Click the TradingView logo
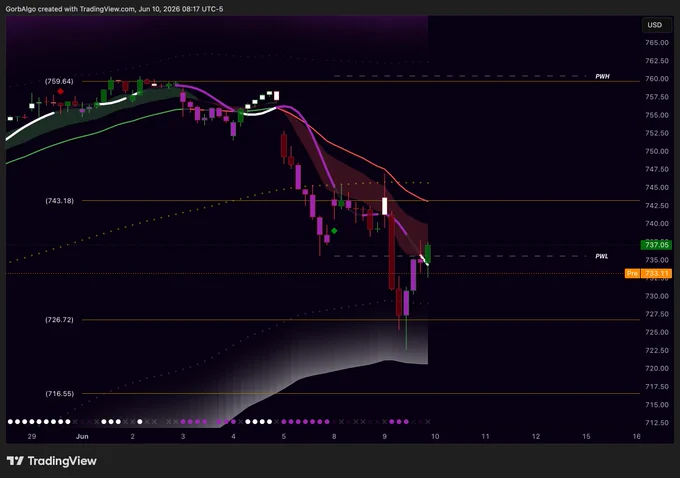This screenshot has width=680, height=478. [52, 461]
